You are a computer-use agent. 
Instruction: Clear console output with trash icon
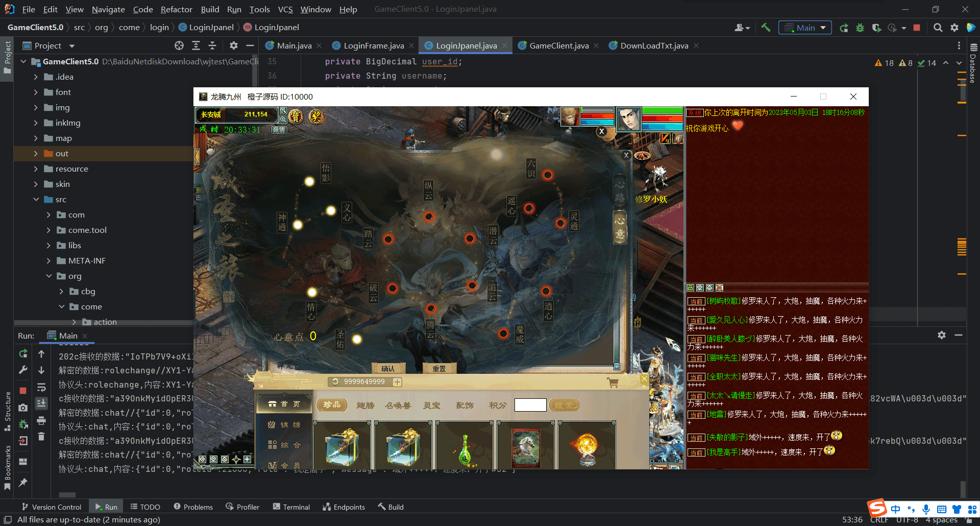tap(41, 437)
